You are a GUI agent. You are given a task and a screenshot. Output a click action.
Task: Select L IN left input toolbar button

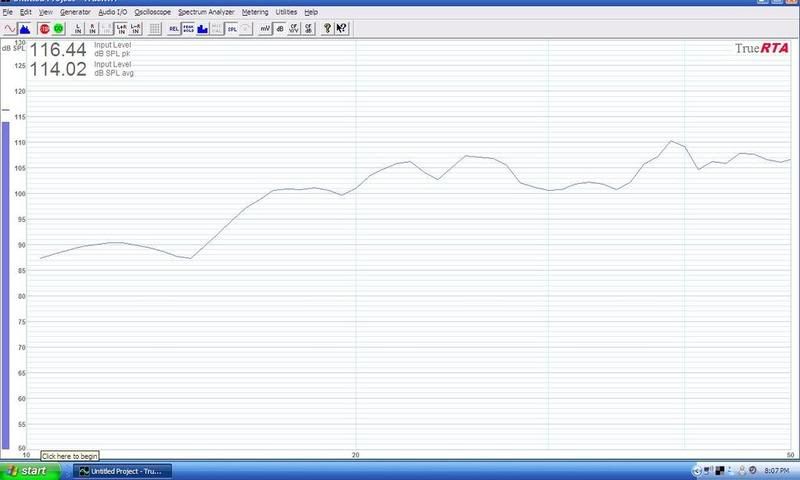click(78, 29)
